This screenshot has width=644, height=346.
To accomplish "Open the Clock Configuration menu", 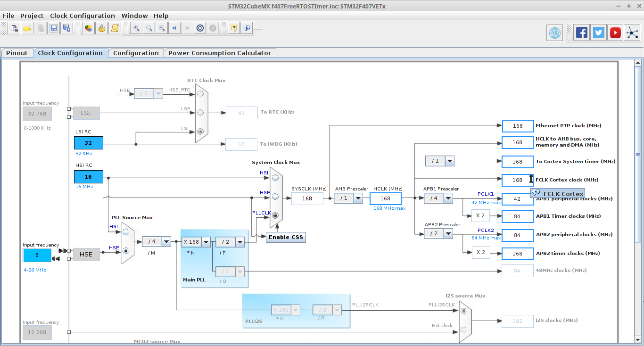I will click(x=83, y=16).
